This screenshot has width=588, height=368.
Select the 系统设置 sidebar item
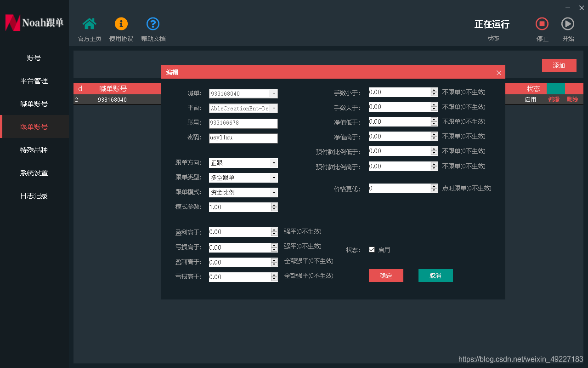tap(34, 172)
